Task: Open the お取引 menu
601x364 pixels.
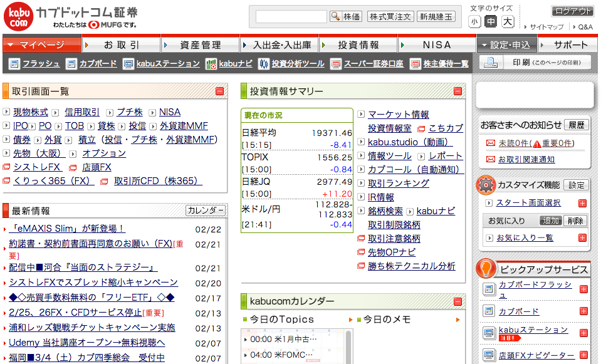Action: (121, 45)
